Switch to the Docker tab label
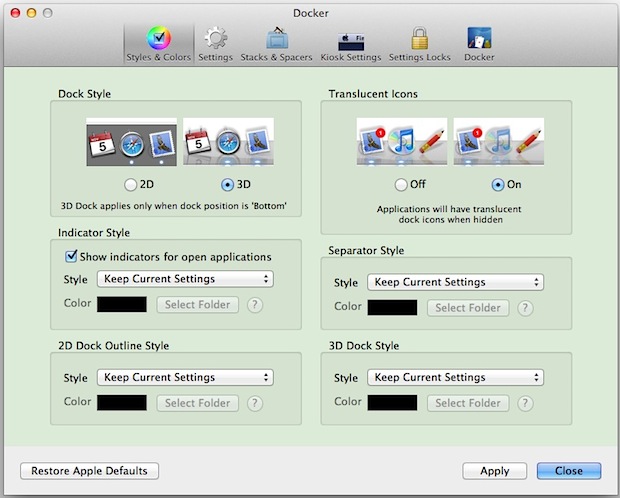Screen dimensions: 620x498 [479, 57]
